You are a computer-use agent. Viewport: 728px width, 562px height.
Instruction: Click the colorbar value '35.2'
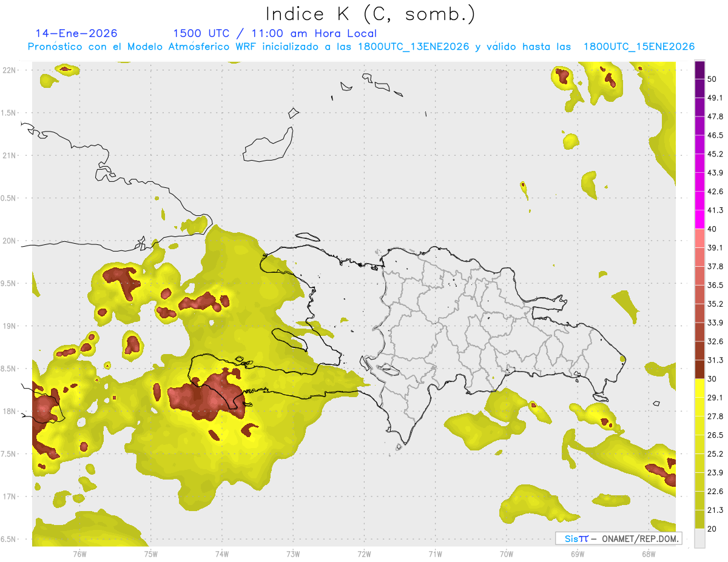[715, 304]
